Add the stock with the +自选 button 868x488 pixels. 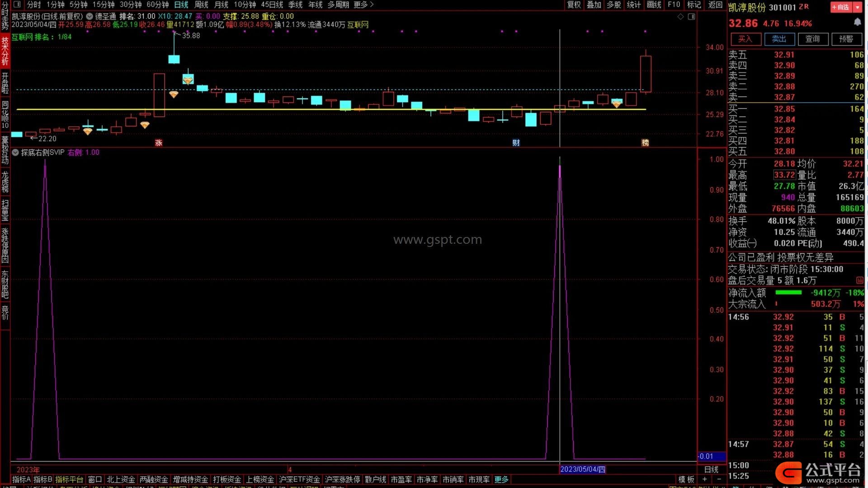840,7
